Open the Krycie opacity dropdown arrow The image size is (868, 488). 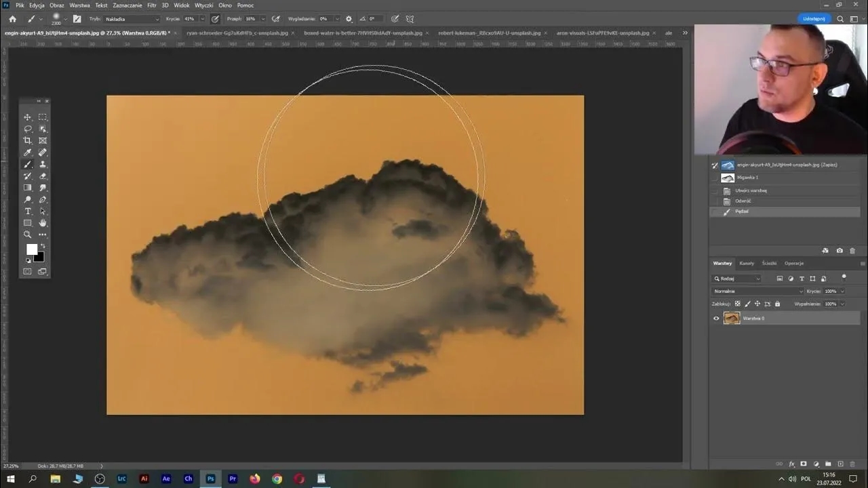click(202, 19)
